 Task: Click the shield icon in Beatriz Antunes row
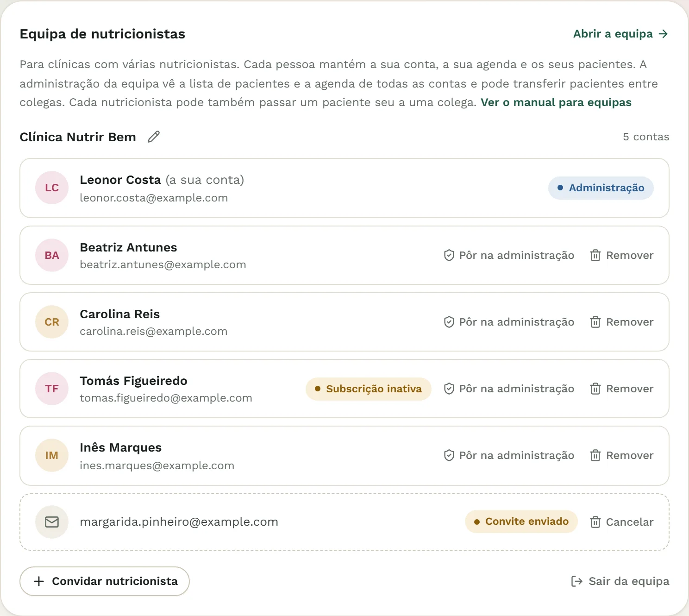tap(449, 255)
